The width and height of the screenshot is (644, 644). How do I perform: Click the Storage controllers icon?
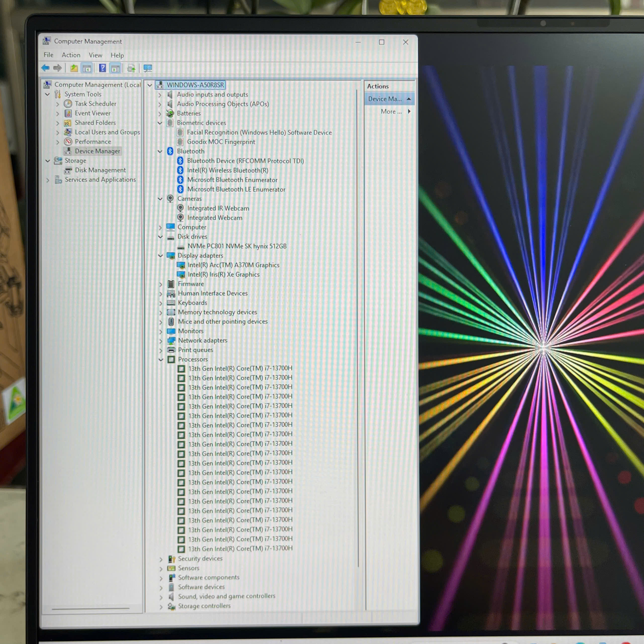pos(172,606)
